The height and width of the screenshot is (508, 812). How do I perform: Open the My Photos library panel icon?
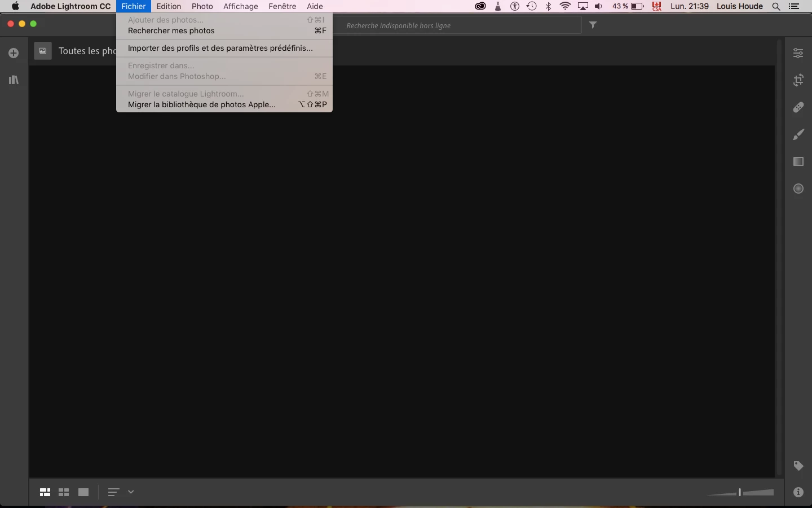tap(14, 80)
